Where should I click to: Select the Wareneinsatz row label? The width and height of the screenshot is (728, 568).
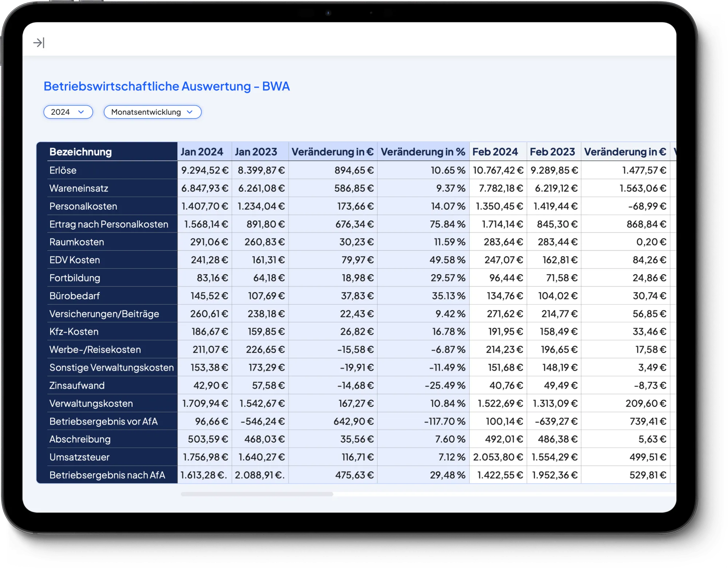[x=79, y=188]
